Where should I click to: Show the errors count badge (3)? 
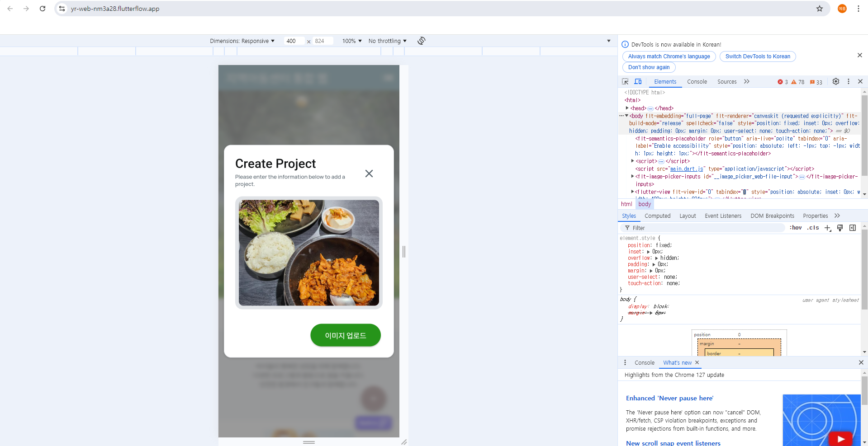pyautogui.click(x=783, y=82)
